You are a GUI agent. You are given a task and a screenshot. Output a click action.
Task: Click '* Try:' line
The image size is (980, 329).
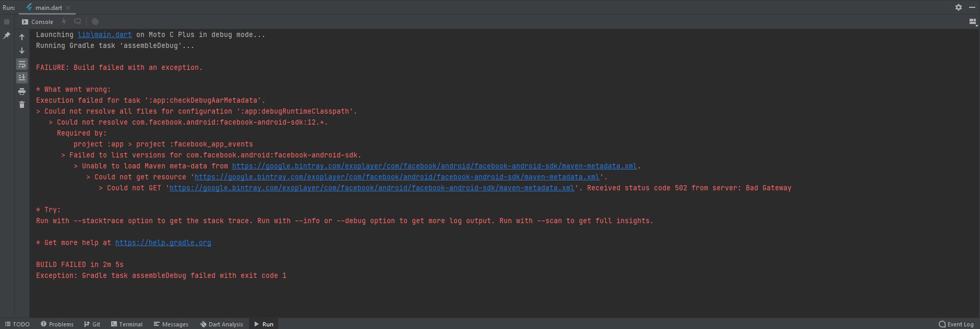(49, 210)
